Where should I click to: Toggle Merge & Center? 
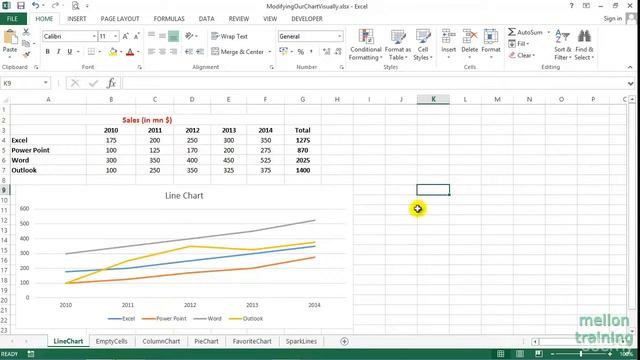click(238, 51)
